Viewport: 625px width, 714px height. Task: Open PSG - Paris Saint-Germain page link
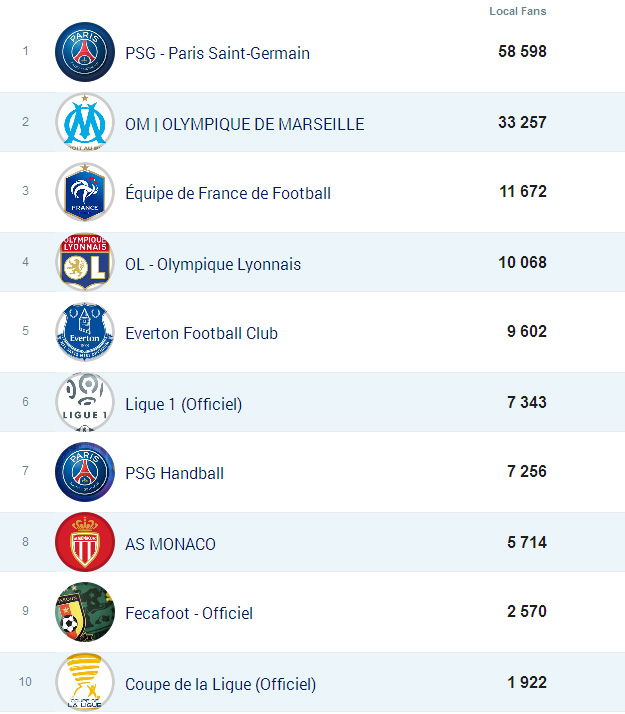pos(217,53)
